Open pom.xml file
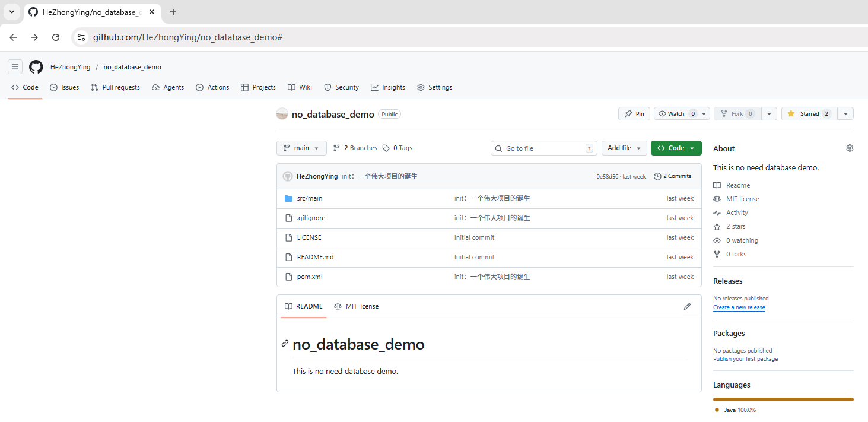Screen dimensions: 868x422 click(310, 277)
